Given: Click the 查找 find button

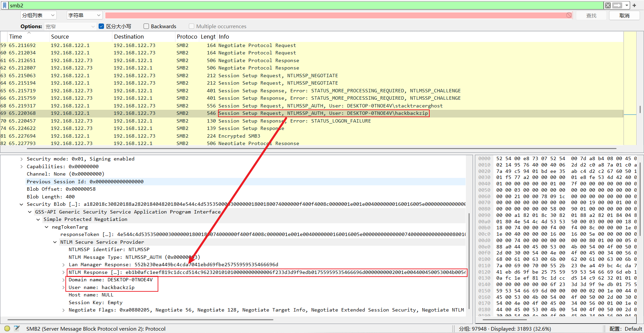Looking at the screenshot, I should [591, 15].
